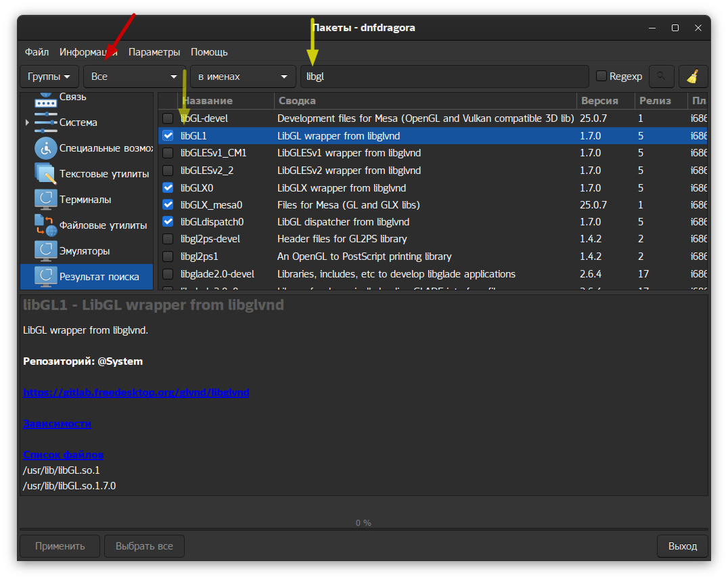Open the Зависимости link
728x580 pixels.
click(57, 424)
